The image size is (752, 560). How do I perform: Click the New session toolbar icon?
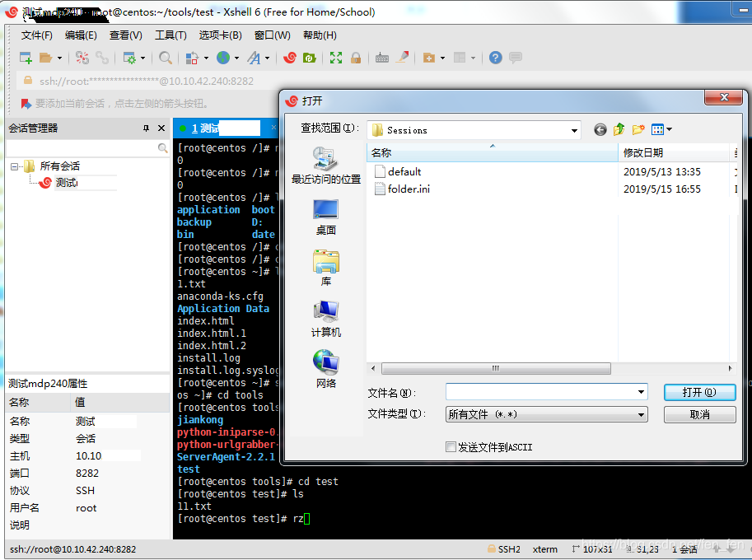click(x=26, y=58)
